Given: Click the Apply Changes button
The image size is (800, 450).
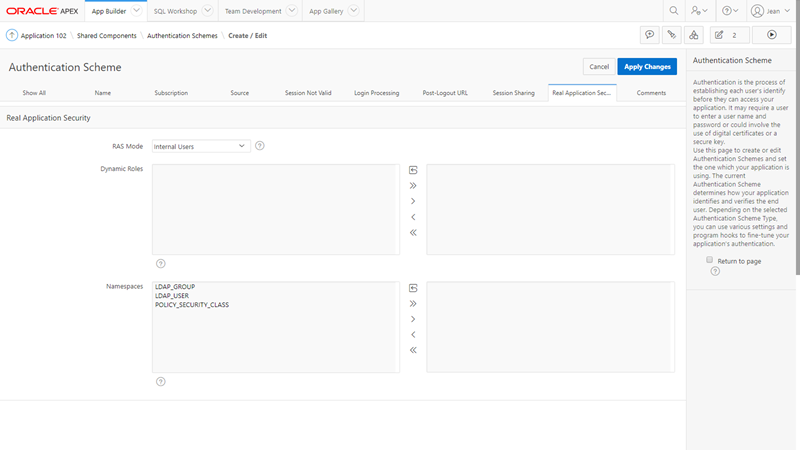Looking at the screenshot, I should coord(647,66).
